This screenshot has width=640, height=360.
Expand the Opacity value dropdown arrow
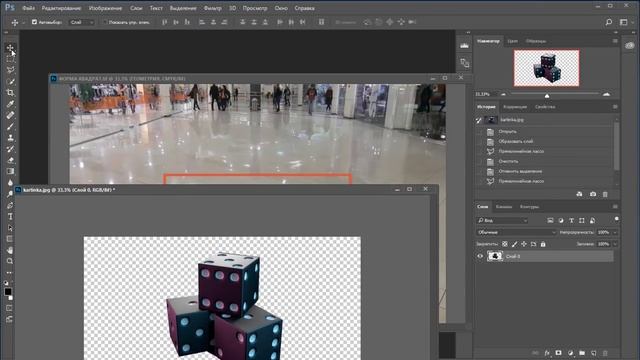coord(615,232)
